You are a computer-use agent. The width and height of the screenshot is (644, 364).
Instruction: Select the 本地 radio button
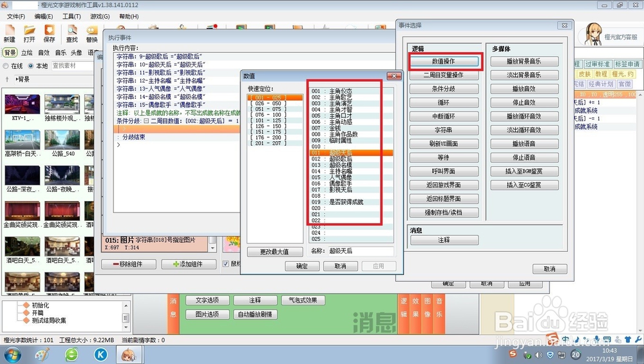point(30,66)
